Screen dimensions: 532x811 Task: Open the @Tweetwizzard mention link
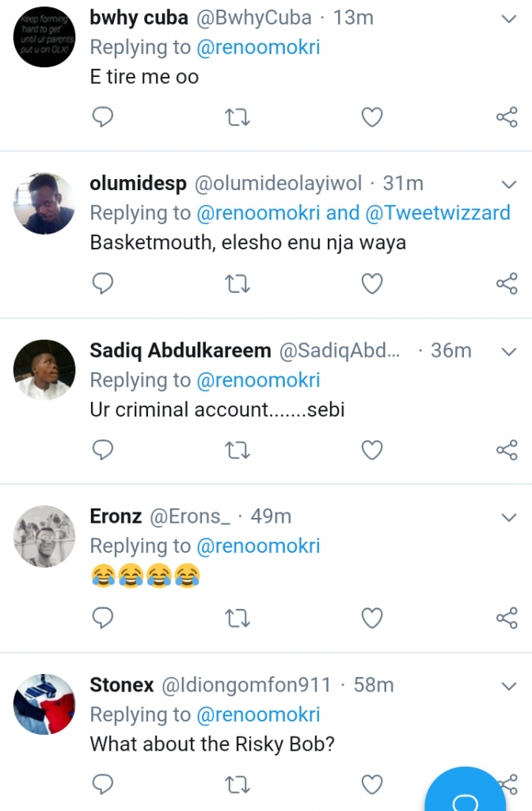[437, 213]
